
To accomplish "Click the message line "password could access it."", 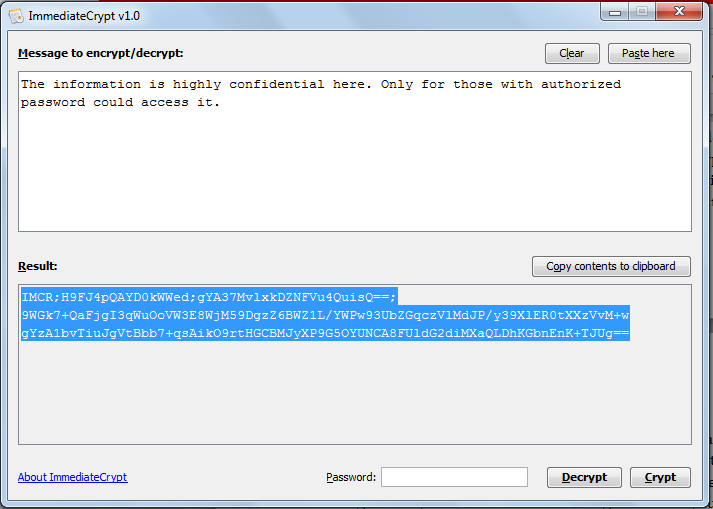I will 120,102.
